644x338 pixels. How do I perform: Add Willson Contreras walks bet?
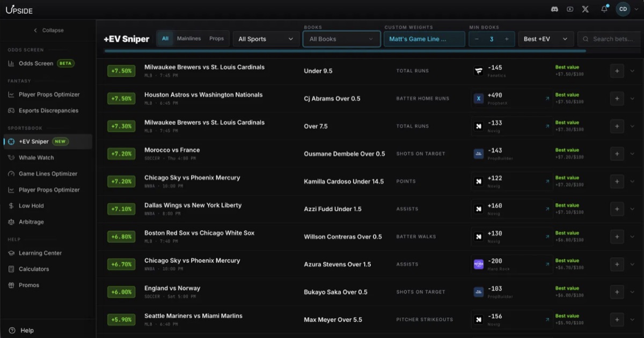(x=617, y=237)
